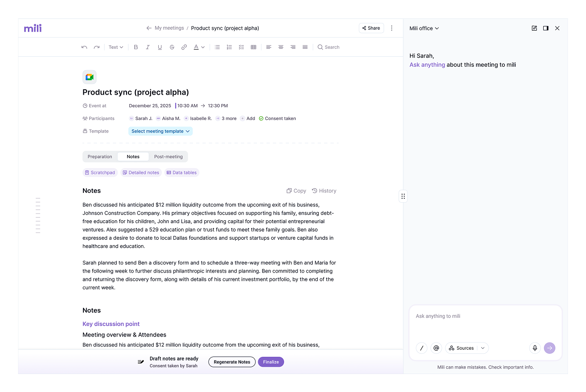Screen dimensions: 586x392
Task: Click the draft notes pencil icon
Action: tap(141, 362)
